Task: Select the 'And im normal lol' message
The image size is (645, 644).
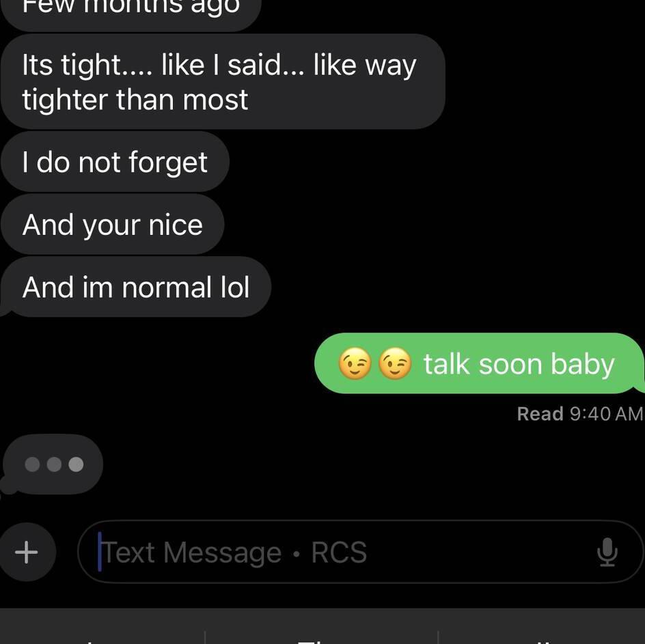Action: click(x=136, y=287)
